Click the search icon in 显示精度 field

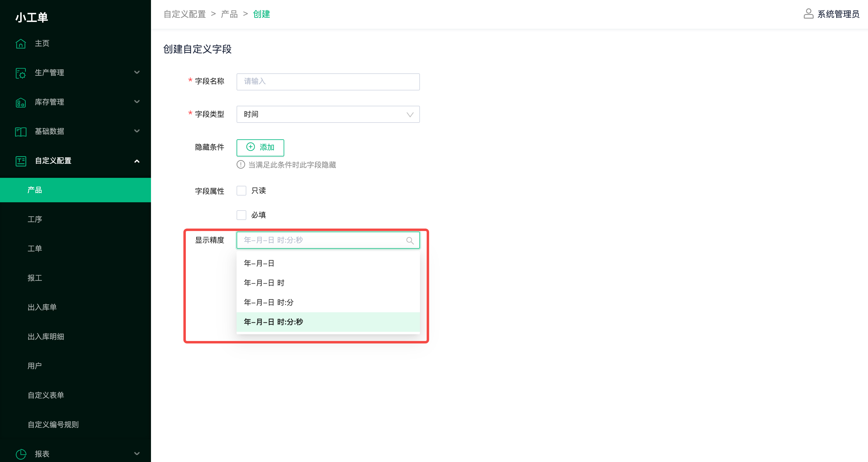(x=410, y=240)
